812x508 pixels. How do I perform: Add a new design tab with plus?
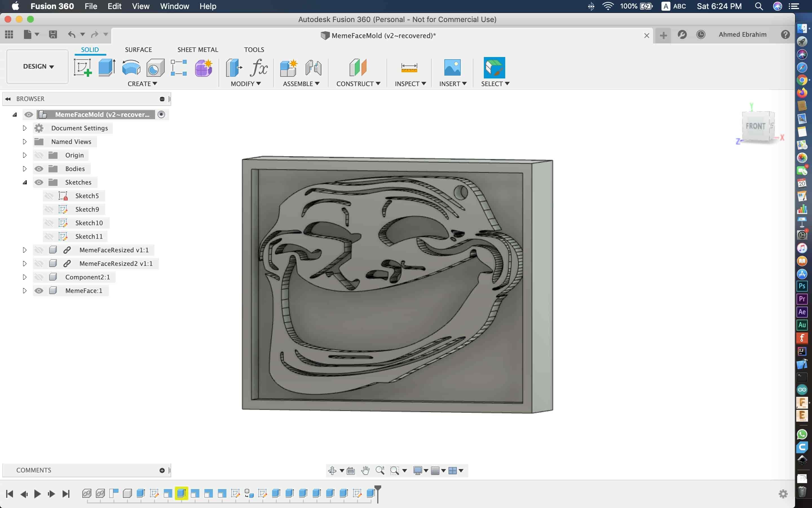(x=663, y=35)
